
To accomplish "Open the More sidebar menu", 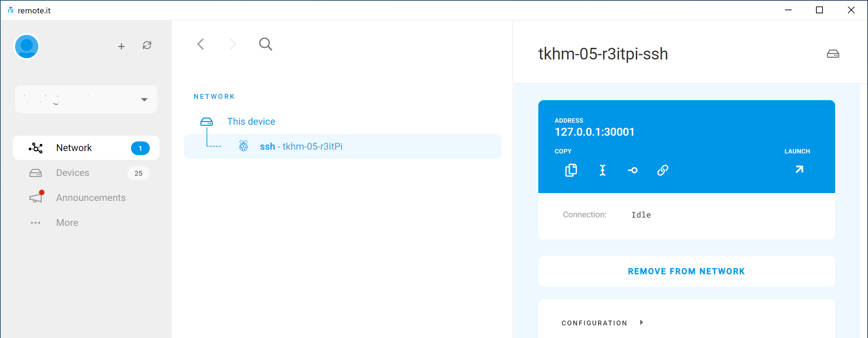I will (86, 223).
